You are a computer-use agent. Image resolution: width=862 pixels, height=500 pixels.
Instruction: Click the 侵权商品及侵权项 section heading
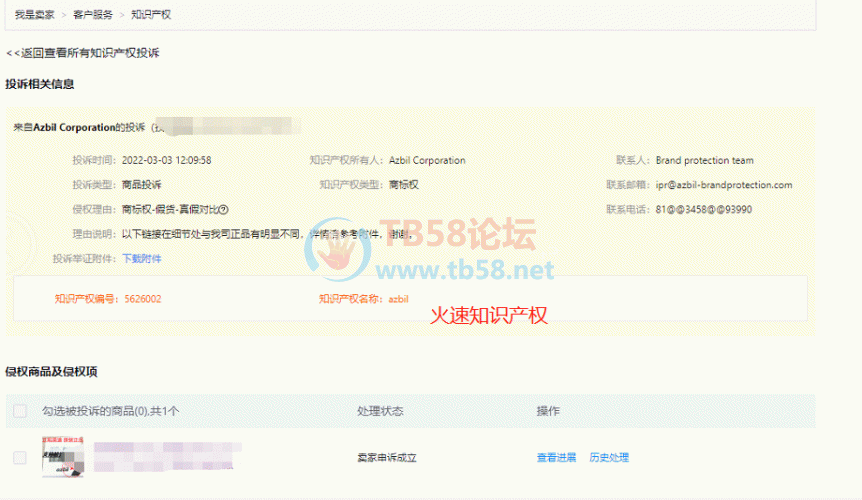tap(51, 372)
